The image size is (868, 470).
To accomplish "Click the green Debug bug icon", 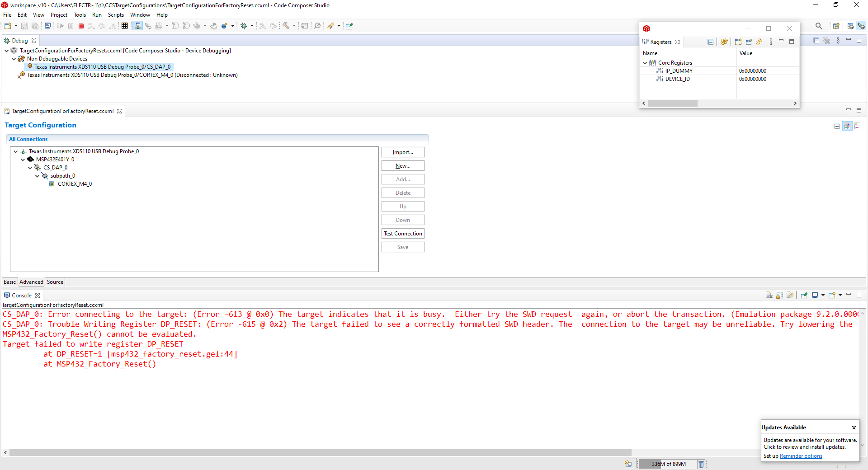I will 244,26.
